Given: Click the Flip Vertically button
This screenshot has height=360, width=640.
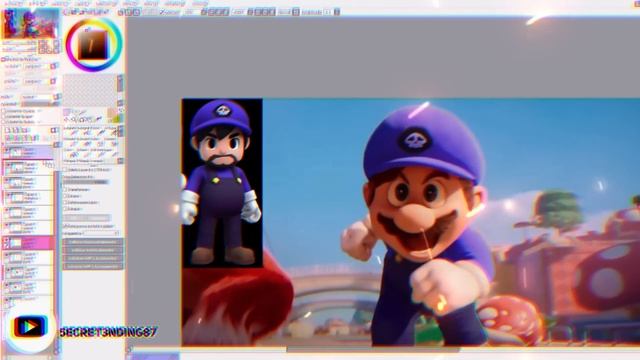Looking at the screenshot, I should coord(93,250).
